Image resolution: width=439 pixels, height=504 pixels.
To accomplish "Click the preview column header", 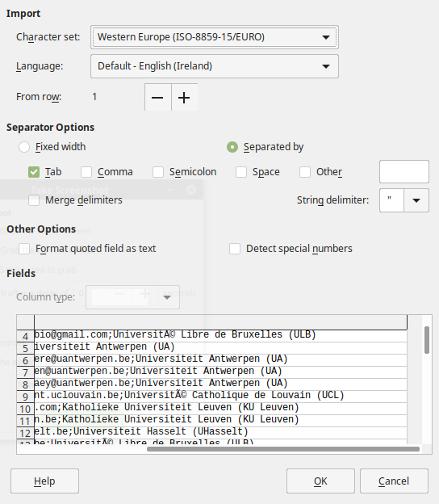I will coord(220,322).
